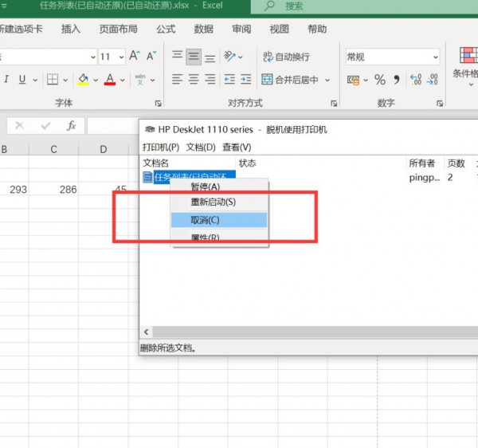478x448 pixels.
Task: Decrease decimal places icon
Action: 432,80
